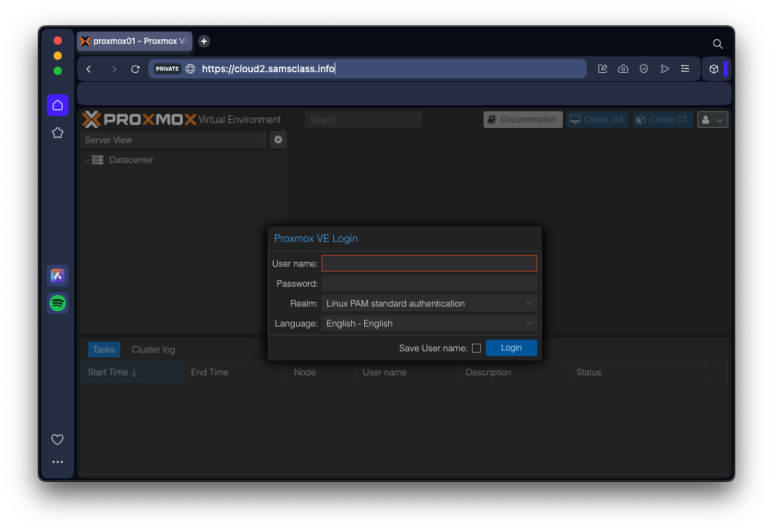773x532 pixels.
Task: Open the Aria AI sidebar icon
Action: click(58, 276)
